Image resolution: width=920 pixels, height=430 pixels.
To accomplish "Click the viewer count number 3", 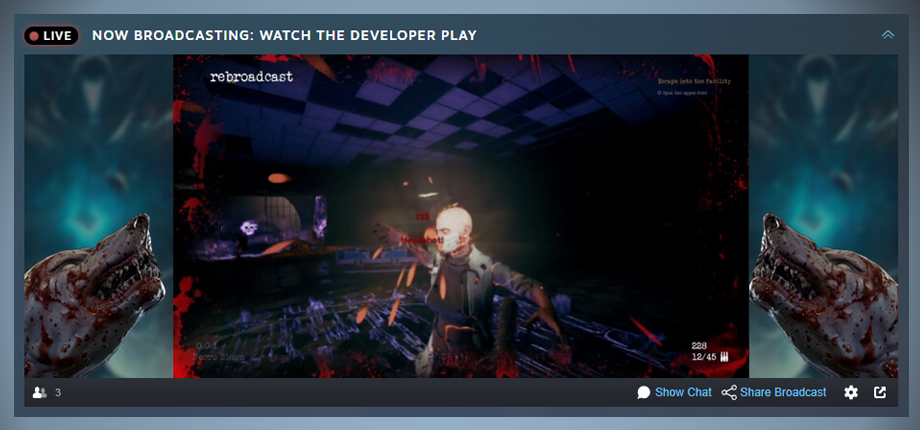I will (x=58, y=392).
